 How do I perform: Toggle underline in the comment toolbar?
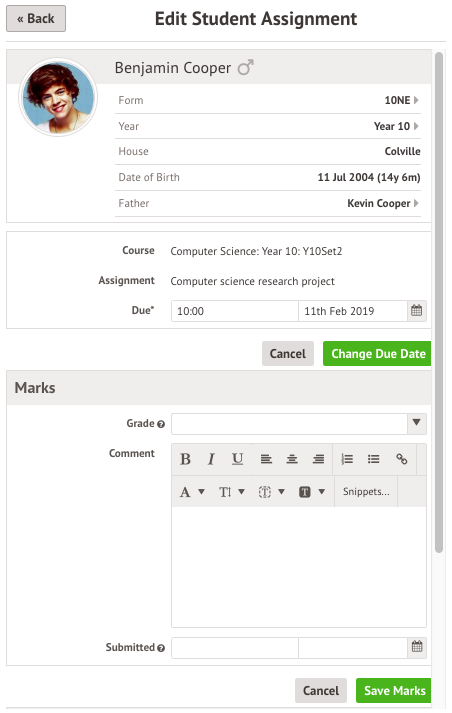pyautogui.click(x=237, y=459)
